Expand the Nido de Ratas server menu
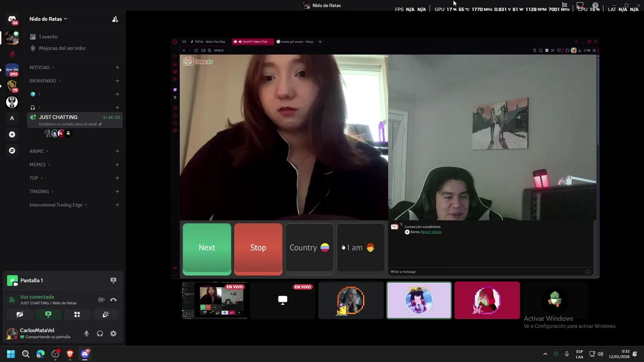The image size is (644, 362). click(48, 19)
